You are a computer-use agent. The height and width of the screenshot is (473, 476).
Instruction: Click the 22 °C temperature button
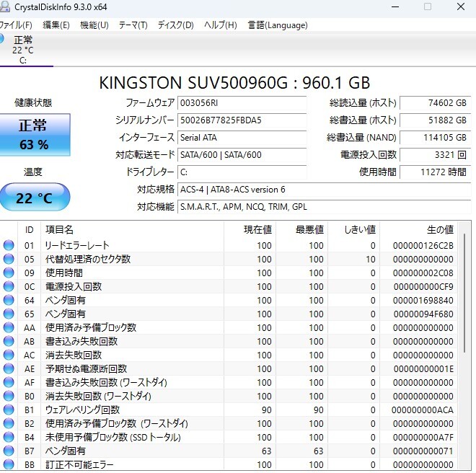point(35,197)
